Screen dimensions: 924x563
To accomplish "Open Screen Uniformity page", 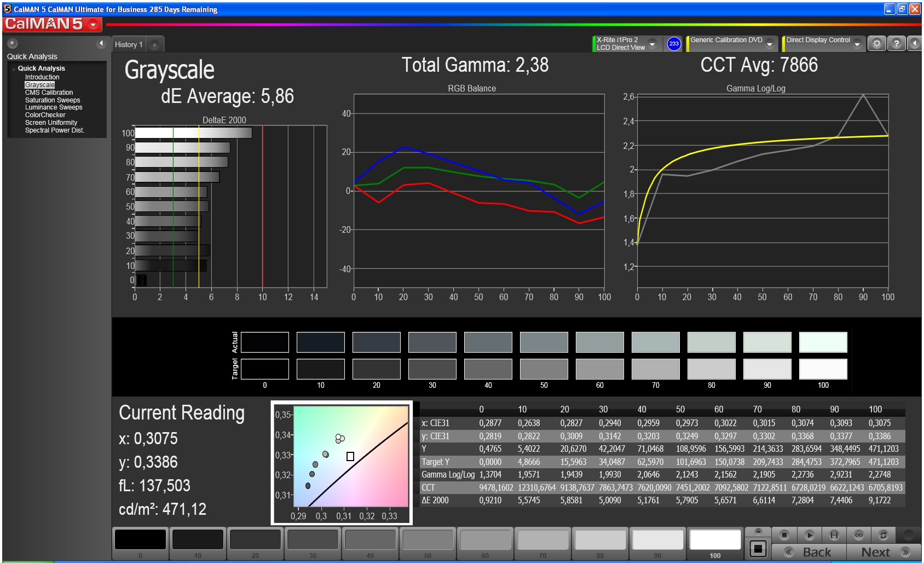I will click(x=51, y=123).
